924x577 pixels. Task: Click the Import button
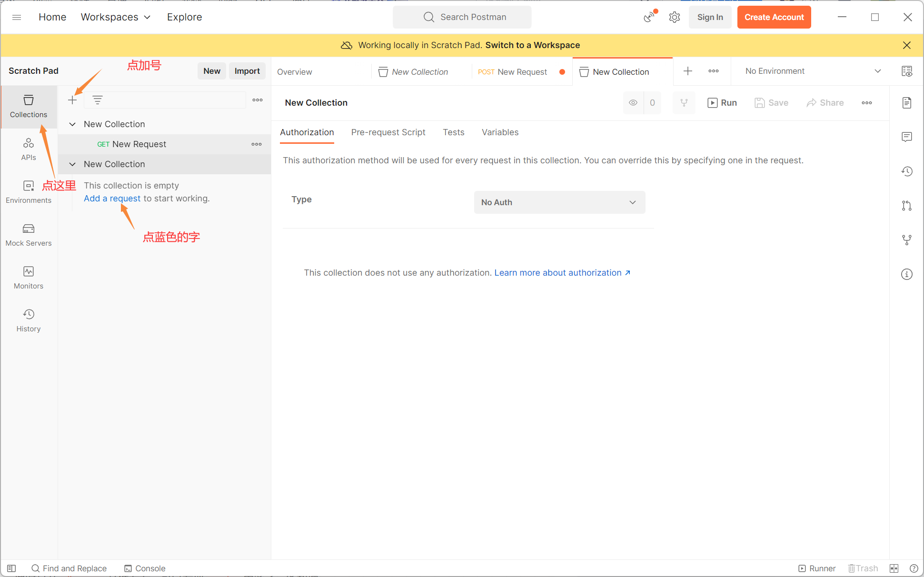click(x=247, y=71)
